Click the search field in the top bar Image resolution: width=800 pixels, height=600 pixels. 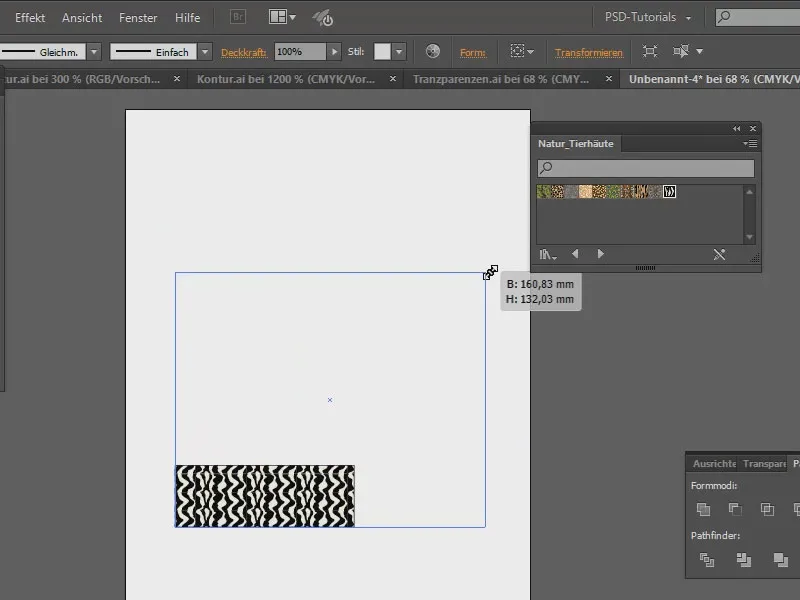(758, 17)
